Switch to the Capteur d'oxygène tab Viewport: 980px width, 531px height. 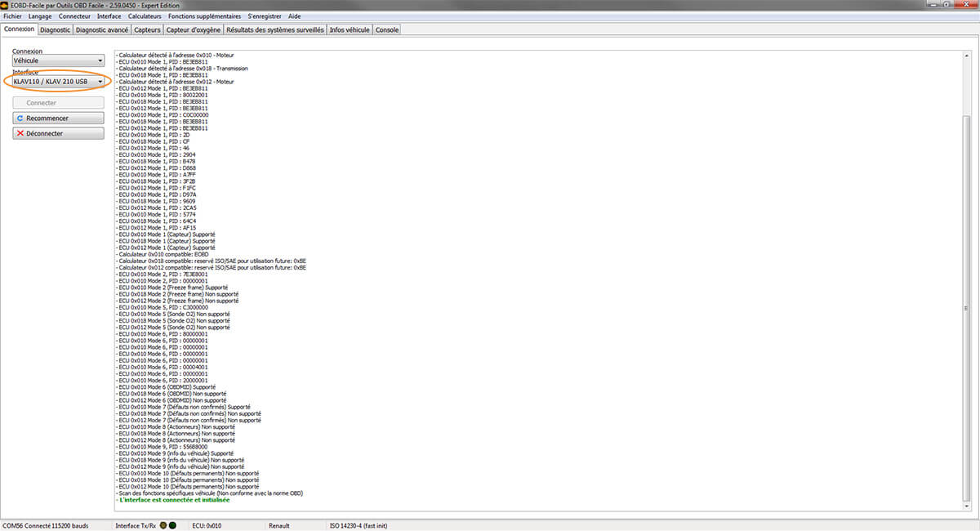click(x=194, y=30)
